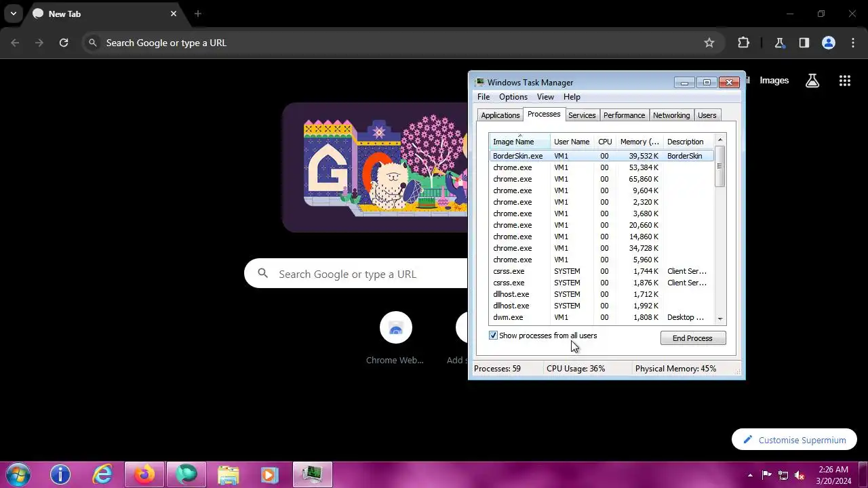Image resolution: width=868 pixels, height=488 pixels.
Task: Switch to the Performance tab
Action: (624, 115)
